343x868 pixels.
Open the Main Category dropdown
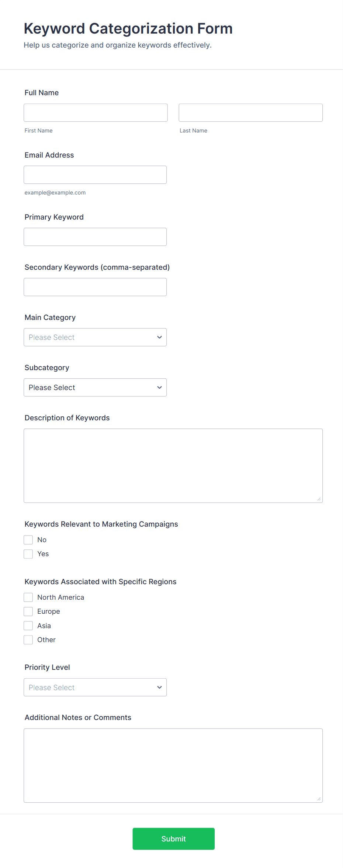click(95, 337)
